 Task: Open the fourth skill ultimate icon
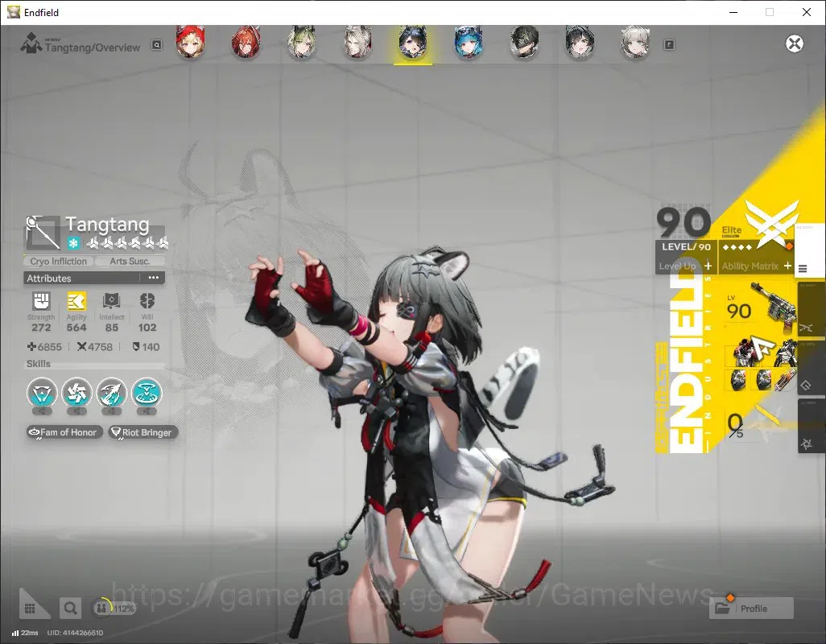pyautogui.click(x=147, y=393)
